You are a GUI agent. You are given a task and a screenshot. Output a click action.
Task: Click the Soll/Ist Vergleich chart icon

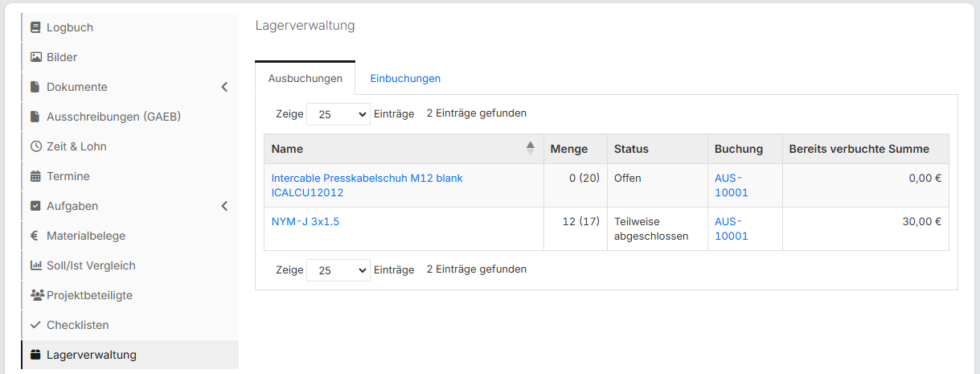35,265
